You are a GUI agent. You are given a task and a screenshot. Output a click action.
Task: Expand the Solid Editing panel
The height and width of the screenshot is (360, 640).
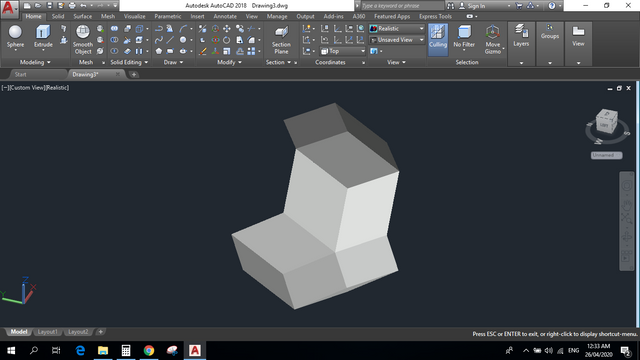pos(129,62)
